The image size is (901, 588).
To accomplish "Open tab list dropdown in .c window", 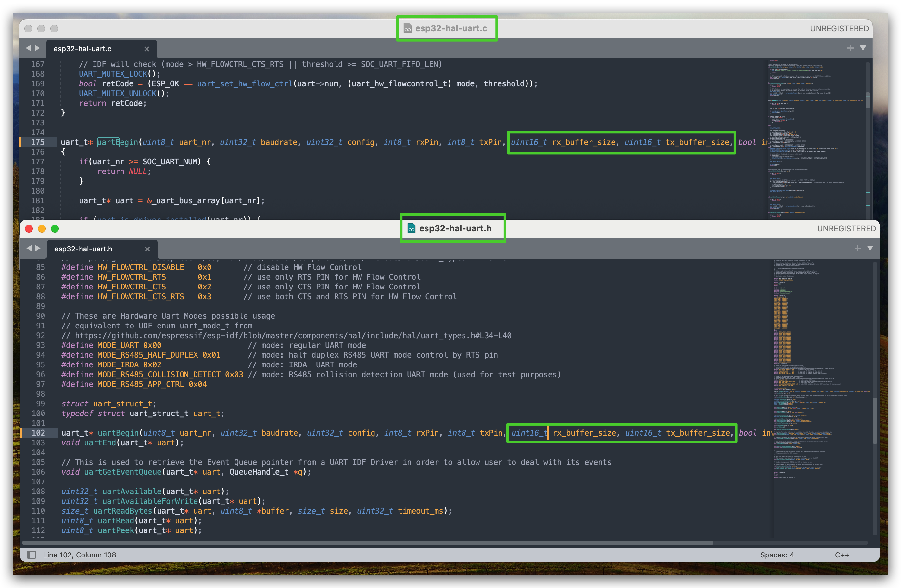I will [863, 48].
